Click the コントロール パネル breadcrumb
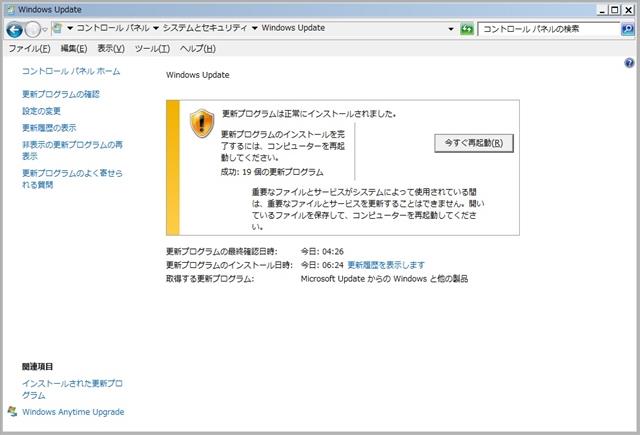 pos(113,28)
